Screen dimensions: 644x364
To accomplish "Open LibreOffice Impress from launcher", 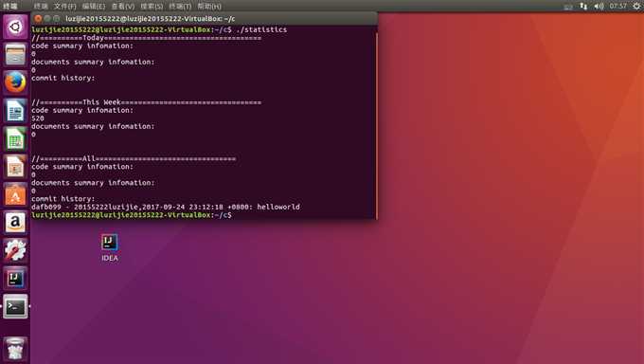I will pos(15,167).
